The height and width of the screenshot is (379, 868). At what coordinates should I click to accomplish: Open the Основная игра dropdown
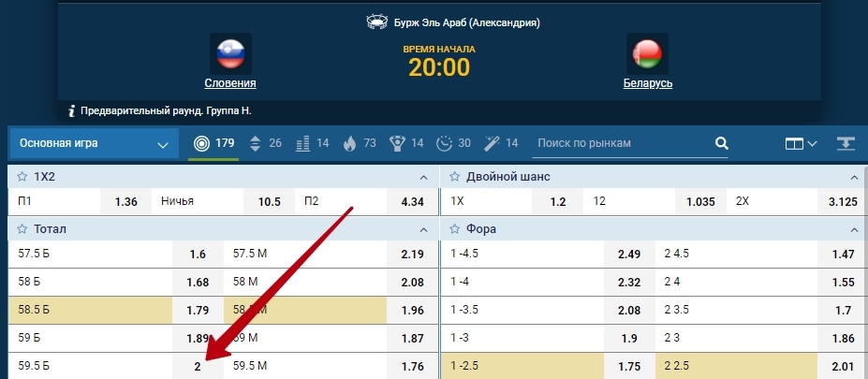coord(95,143)
